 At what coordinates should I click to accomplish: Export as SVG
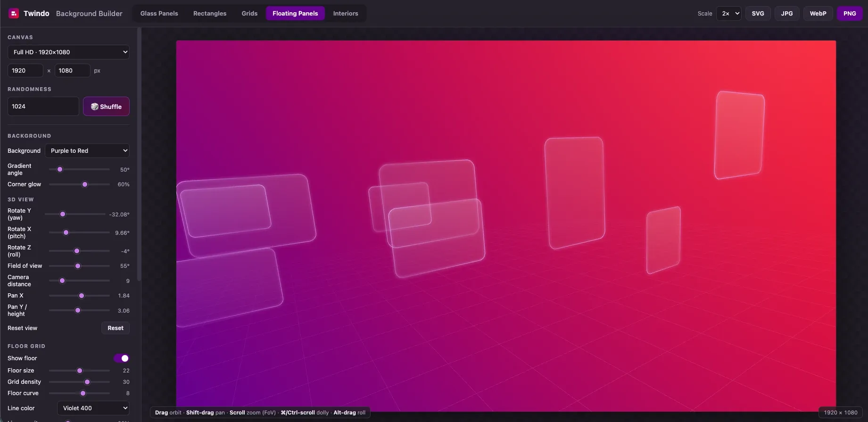pyautogui.click(x=758, y=13)
